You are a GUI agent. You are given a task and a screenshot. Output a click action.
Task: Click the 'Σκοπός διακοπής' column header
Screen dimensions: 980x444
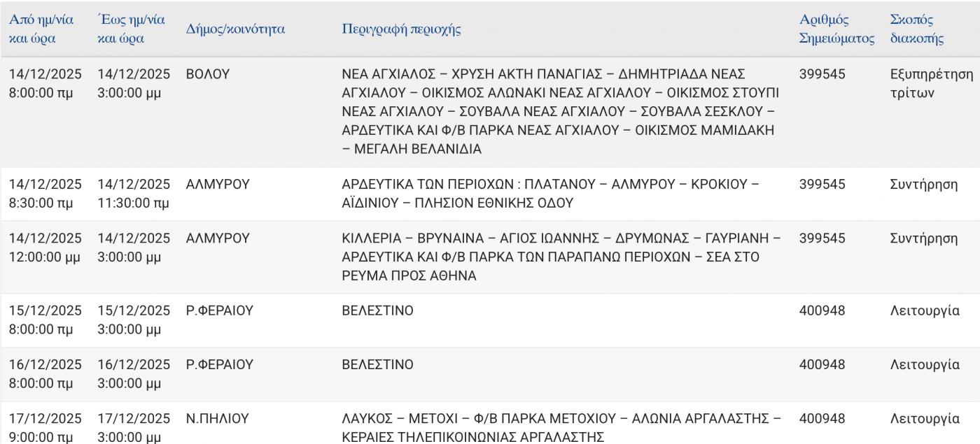coord(917,29)
